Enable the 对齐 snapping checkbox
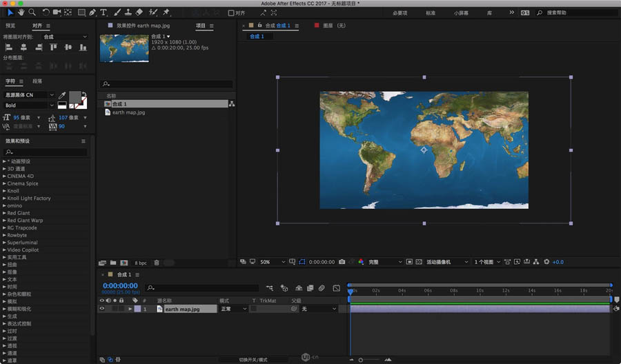Screen dimensions: 621x364 (x=231, y=13)
